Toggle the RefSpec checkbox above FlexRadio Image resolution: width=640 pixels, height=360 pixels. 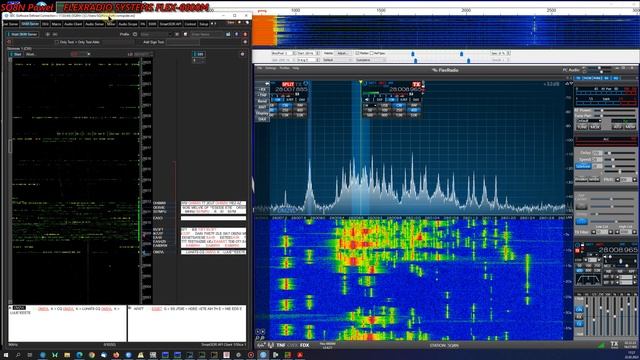[371, 53]
